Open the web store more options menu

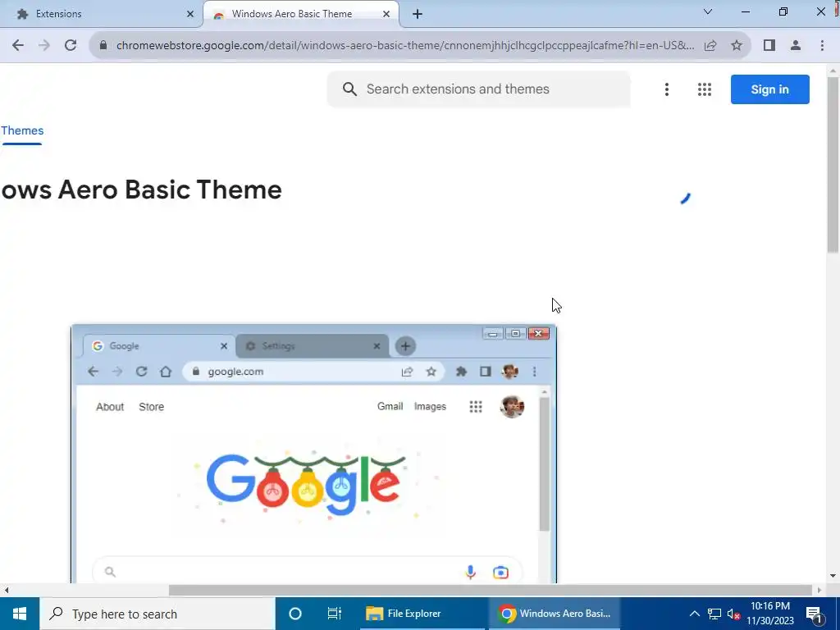pyautogui.click(x=666, y=89)
